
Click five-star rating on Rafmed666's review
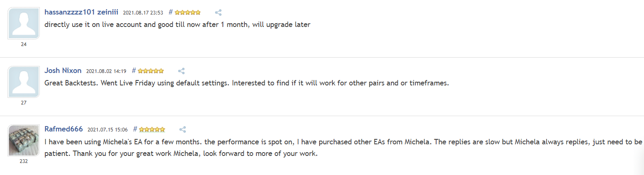[x=152, y=129]
